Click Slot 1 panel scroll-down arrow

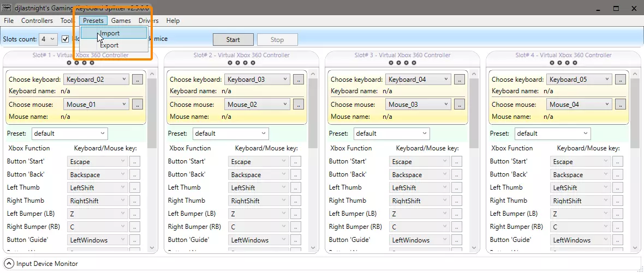152,247
